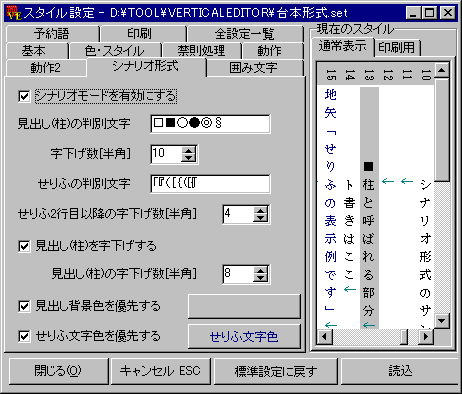
Task: Decrease 字下げ数 with down spinner arrow
Action: [188, 158]
